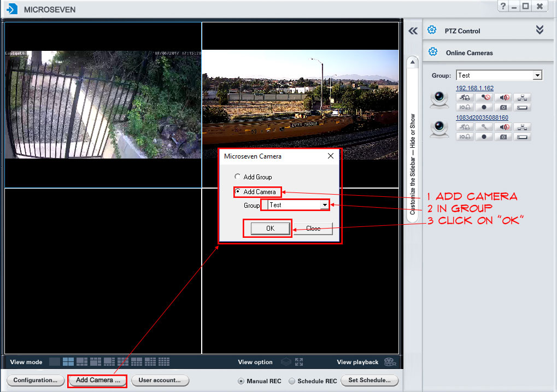
Task: Open User account... dialog
Action: coord(160,381)
